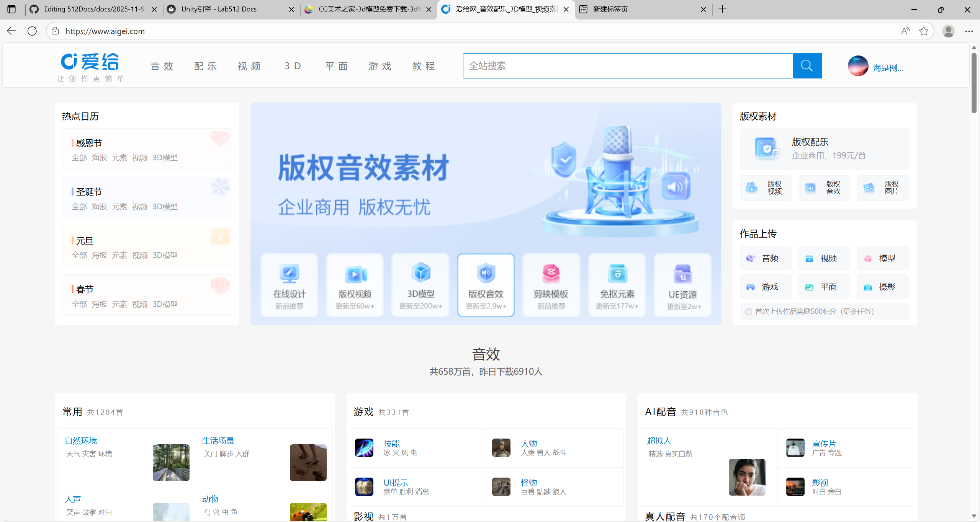
Task: Click the blue search magnifier button
Action: (x=807, y=66)
